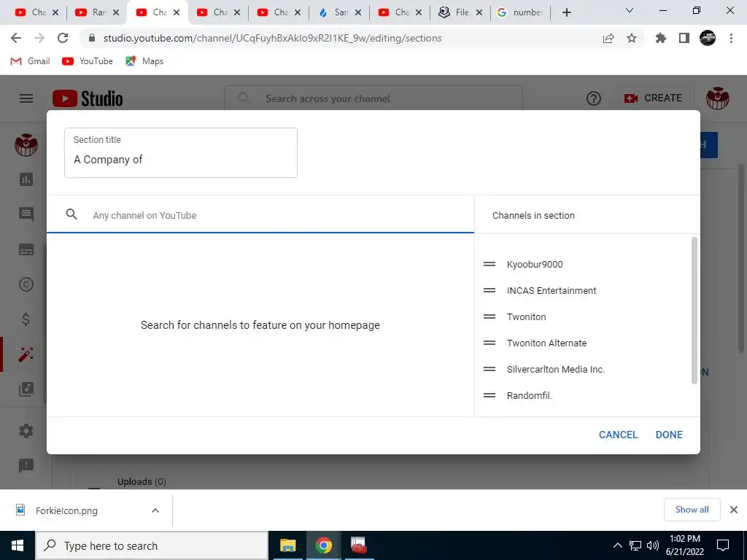
Task: Open File Explorer from the taskbar
Action: click(287, 545)
